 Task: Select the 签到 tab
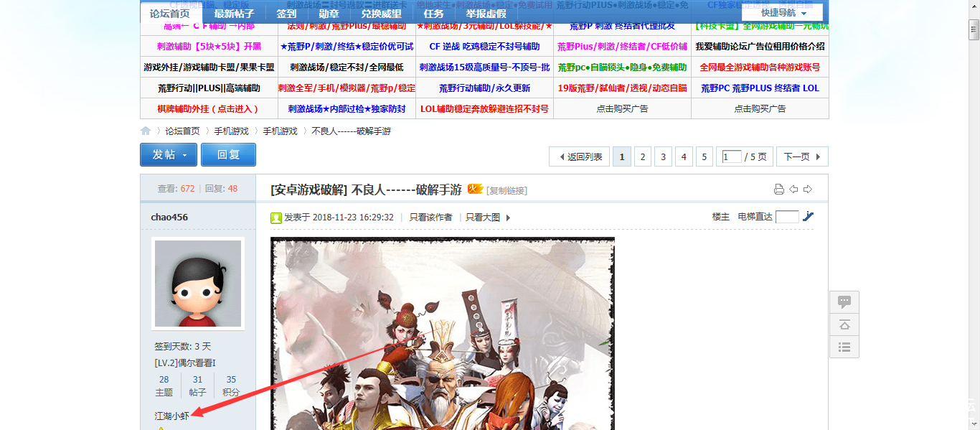(x=286, y=14)
